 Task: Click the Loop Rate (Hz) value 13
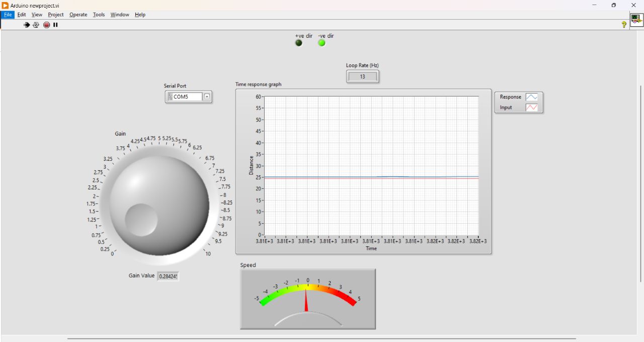click(362, 77)
